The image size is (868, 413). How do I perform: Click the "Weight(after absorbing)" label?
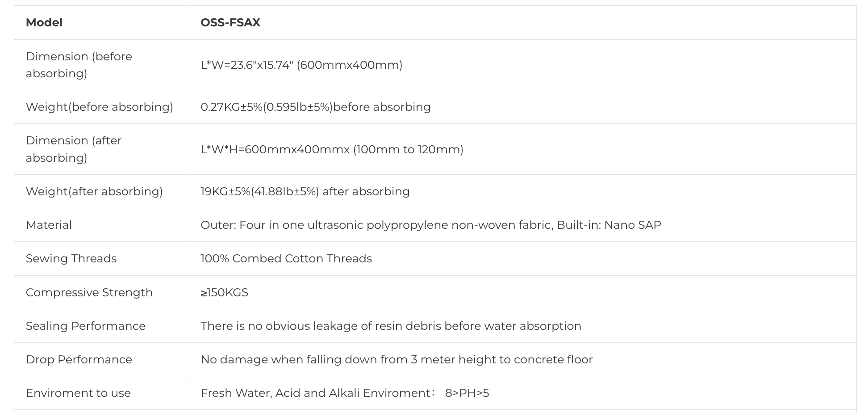tap(94, 191)
